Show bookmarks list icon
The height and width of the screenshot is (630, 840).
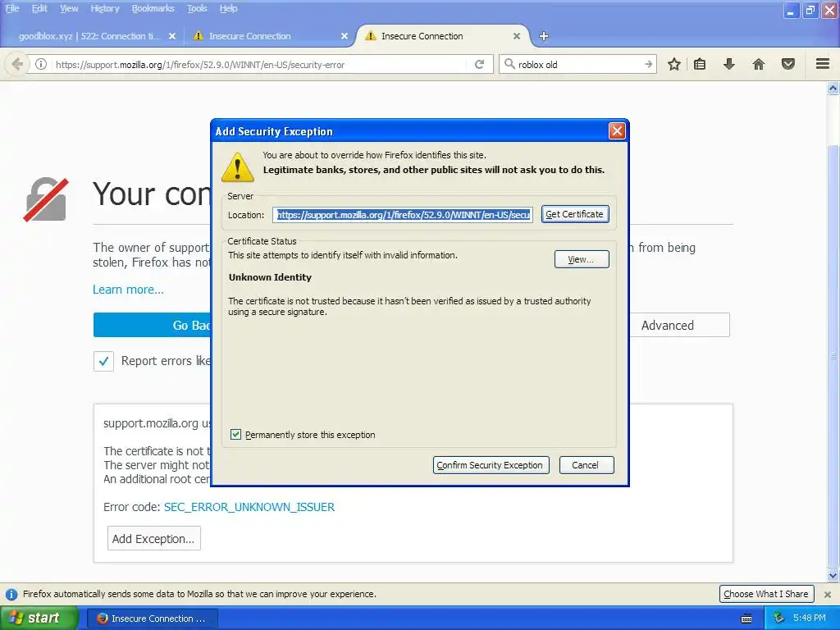pos(700,64)
